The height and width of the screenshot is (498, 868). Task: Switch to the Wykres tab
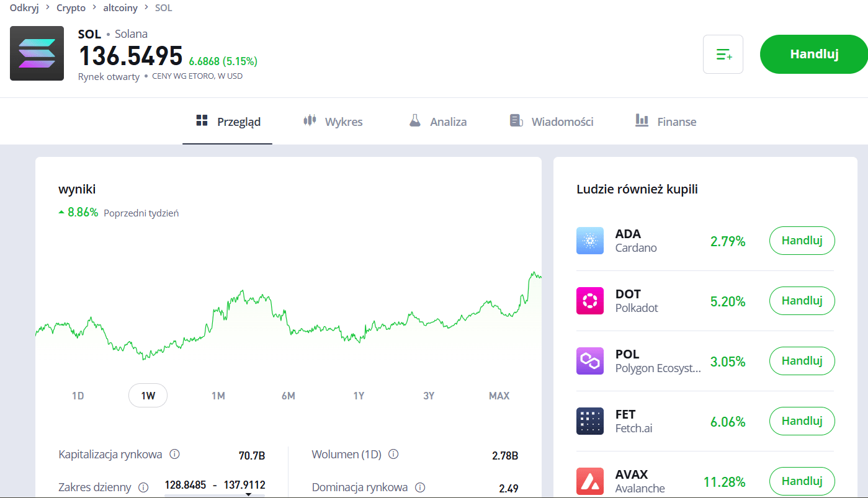(x=333, y=122)
